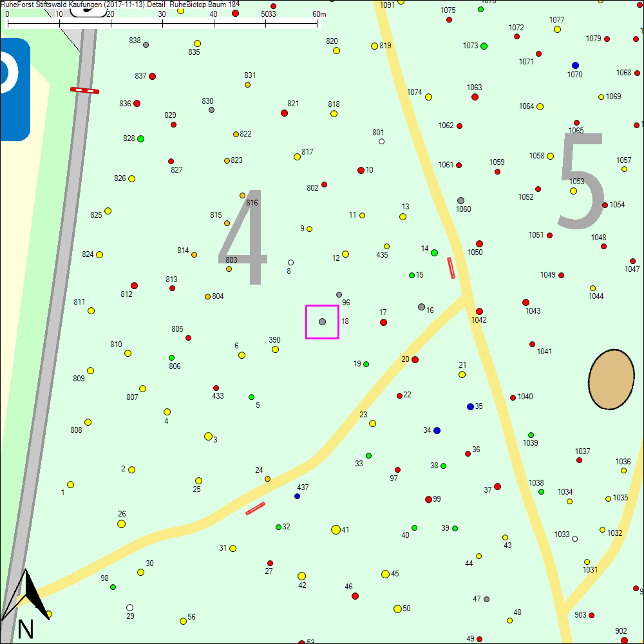This screenshot has width=644, height=644.
Task: Select the blue tree marker 1070
Action: (x=575, y=65)
